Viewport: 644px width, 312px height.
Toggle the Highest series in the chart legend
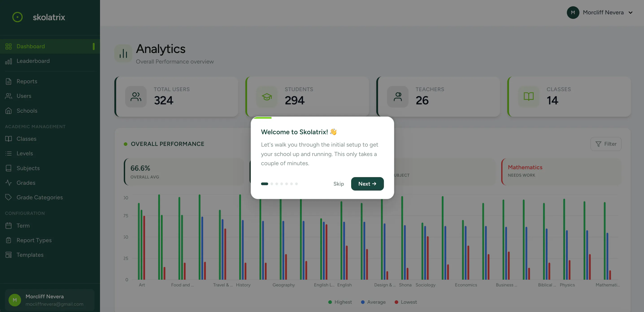(340, 302)
